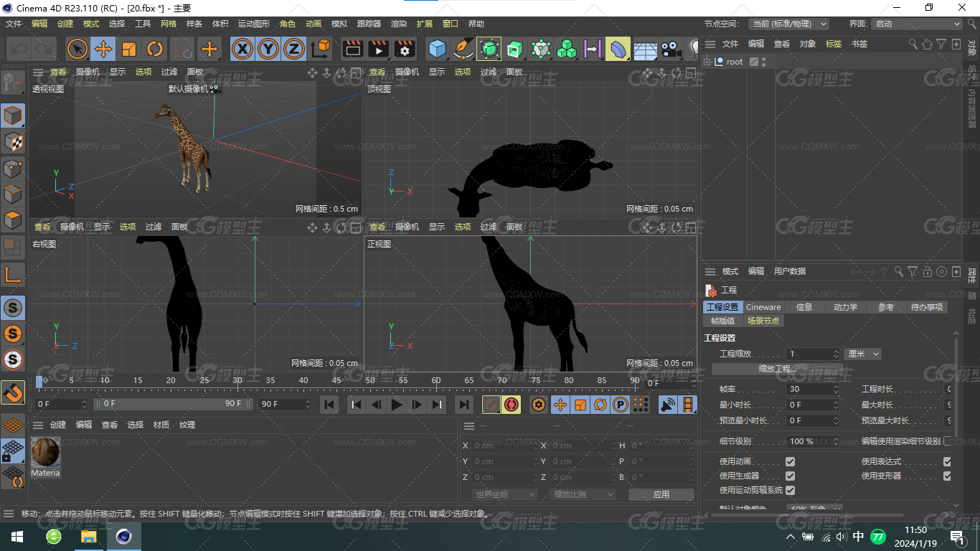Click the 应用 button
This screenshot has height=551, width=980.
(661, 494)
